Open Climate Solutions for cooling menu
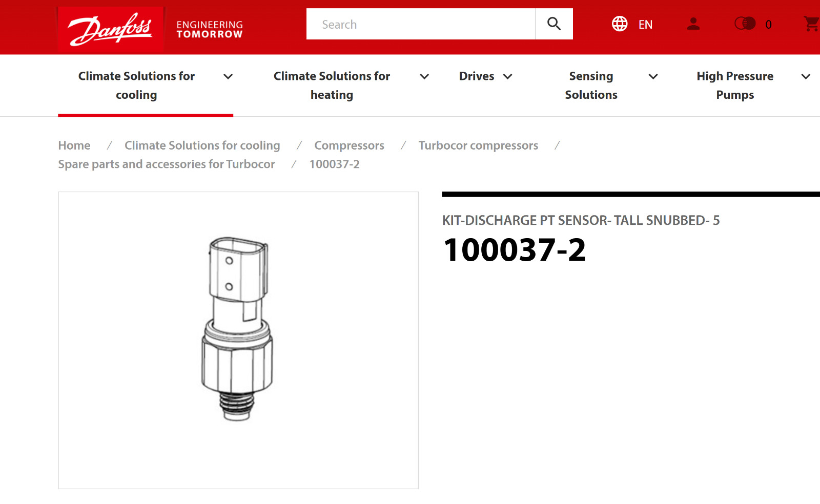Image resolution: width=820 pixels, height=504 pixels. click(136, 86)
